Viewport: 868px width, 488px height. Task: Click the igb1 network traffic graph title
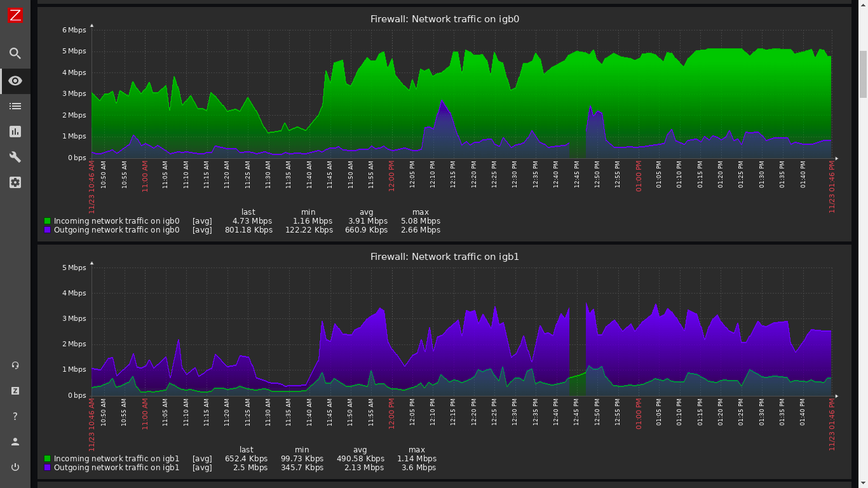445,257
